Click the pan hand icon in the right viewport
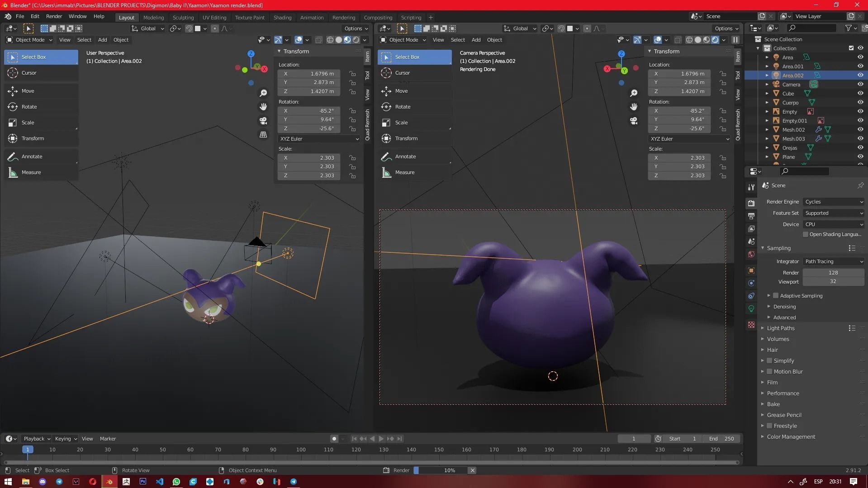The height and width of the screenshot is (488, 868). [634, 107]
